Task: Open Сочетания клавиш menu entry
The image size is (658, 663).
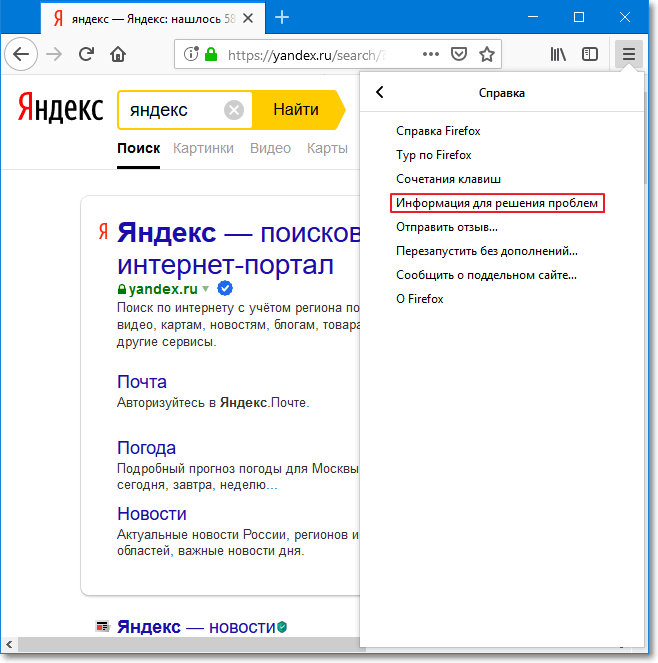Action: click(448, 179)
